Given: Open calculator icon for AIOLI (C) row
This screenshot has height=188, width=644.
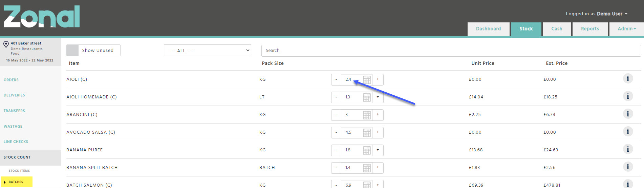Looking at the screenshot, I should [x=367, y=80].
